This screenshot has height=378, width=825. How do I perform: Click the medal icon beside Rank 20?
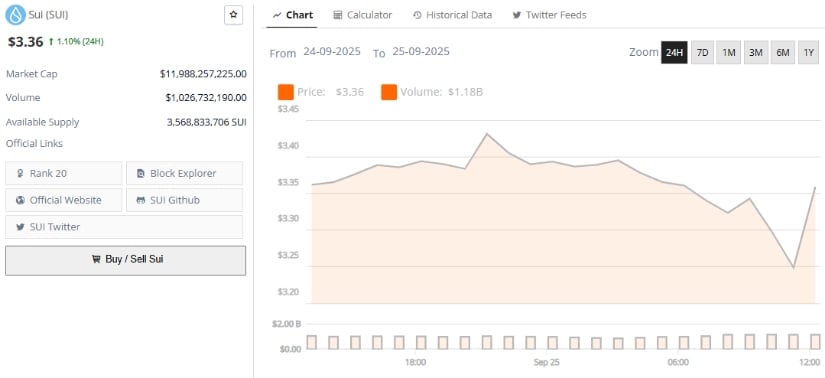pos(21,173)
